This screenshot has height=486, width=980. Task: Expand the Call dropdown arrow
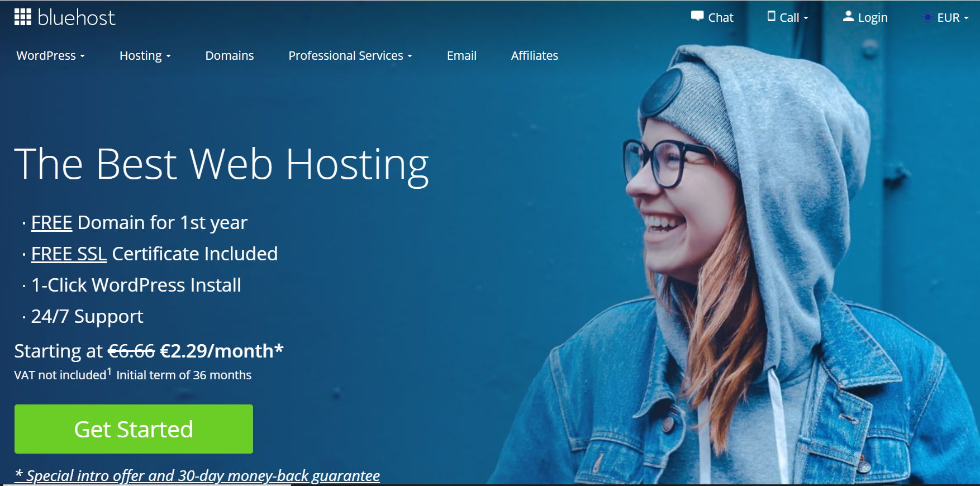click(806, 18)
